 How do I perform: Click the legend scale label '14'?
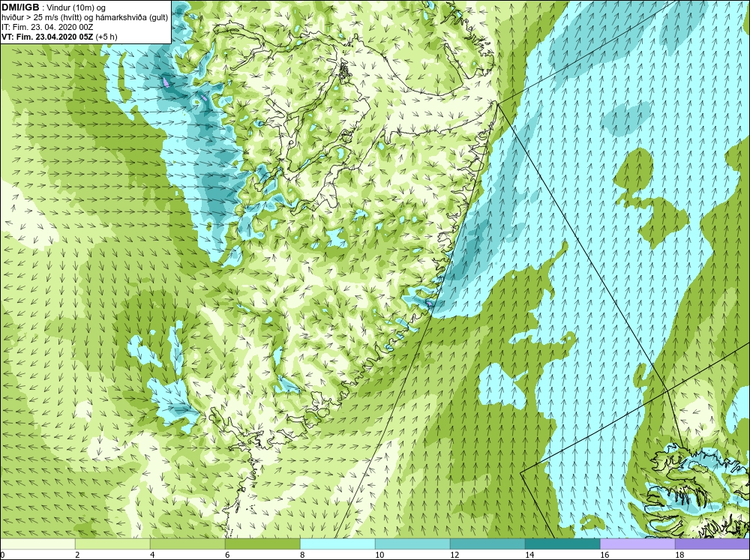pyautogui.click(x=529, y=555)
